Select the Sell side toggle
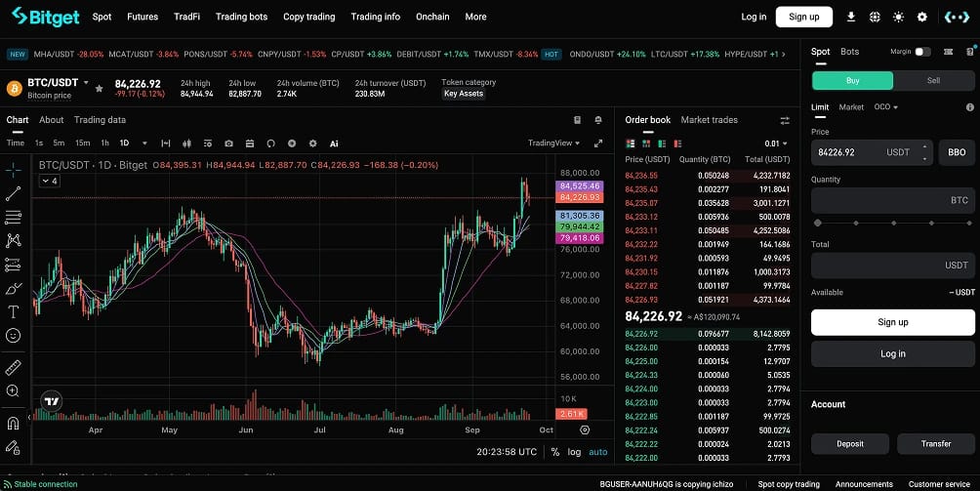 click(933, 81)
